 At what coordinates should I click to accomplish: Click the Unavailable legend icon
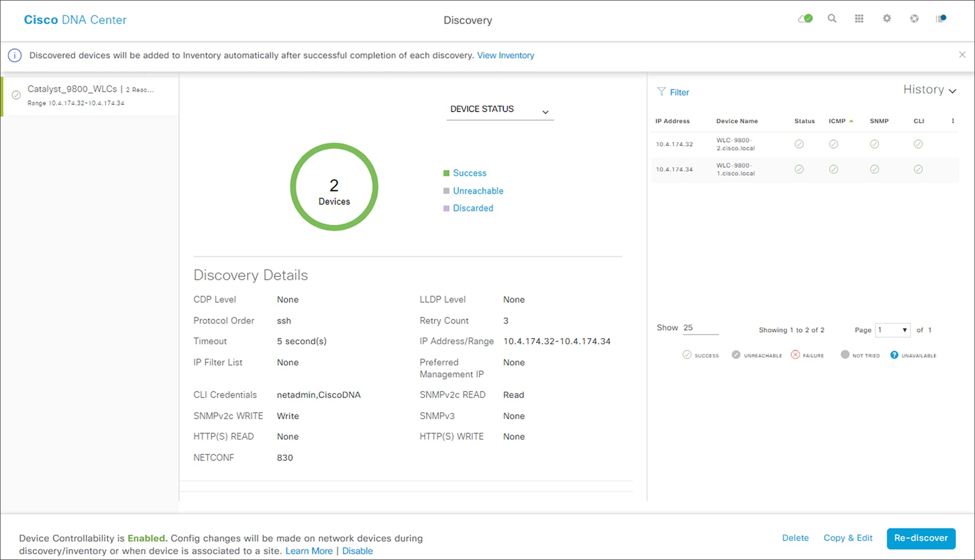tap(894, 355)
